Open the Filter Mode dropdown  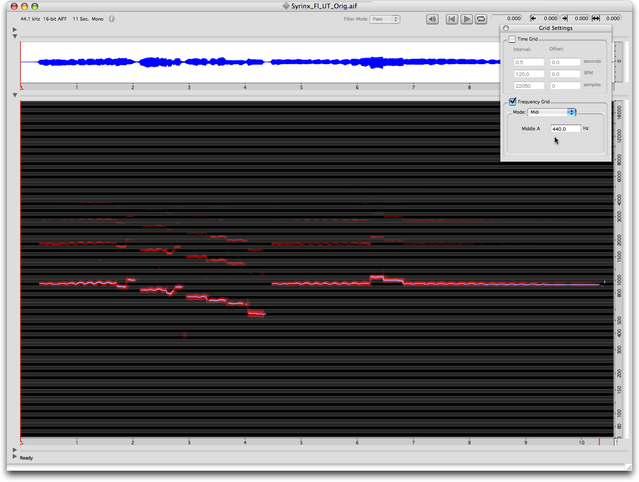[x=384, y=19]
